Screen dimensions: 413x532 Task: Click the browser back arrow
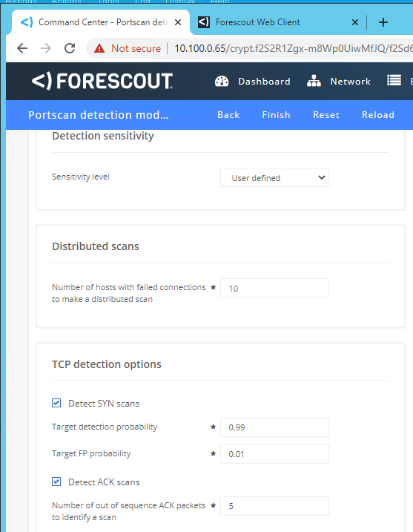(22, 48)
